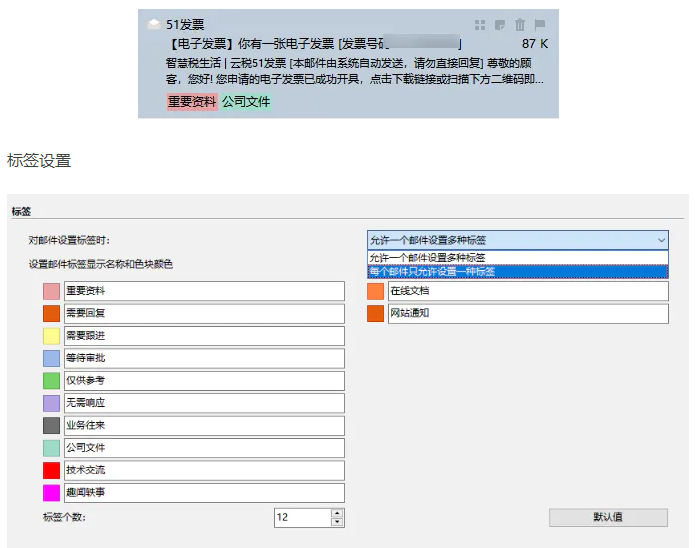Image resolution: width=695 pixels, height=548 pixels.
Task: Click the 默认值 button
Action: coord(608,517)
